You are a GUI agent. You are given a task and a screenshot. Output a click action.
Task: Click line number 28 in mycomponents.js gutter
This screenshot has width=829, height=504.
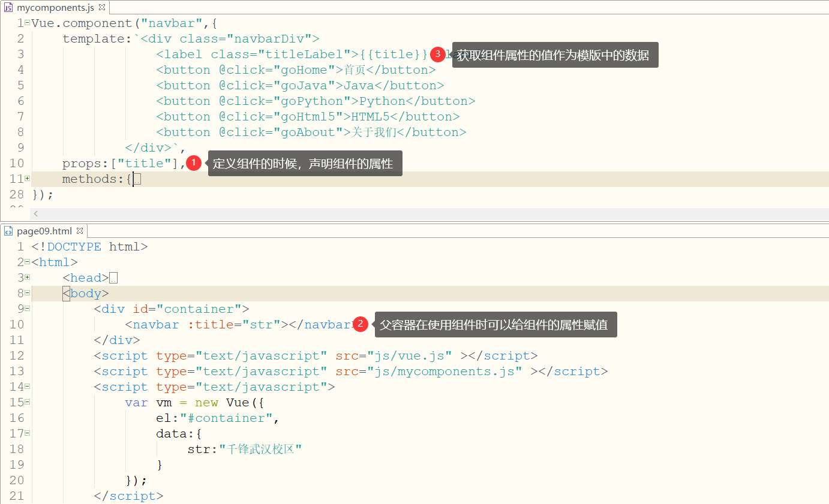pos(17,195)
